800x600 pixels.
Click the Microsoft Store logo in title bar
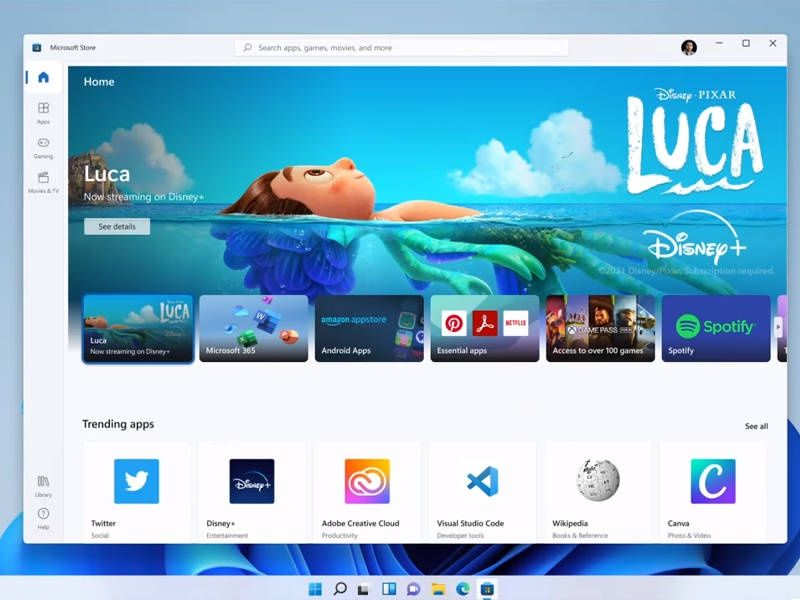(x=37, y=47)
